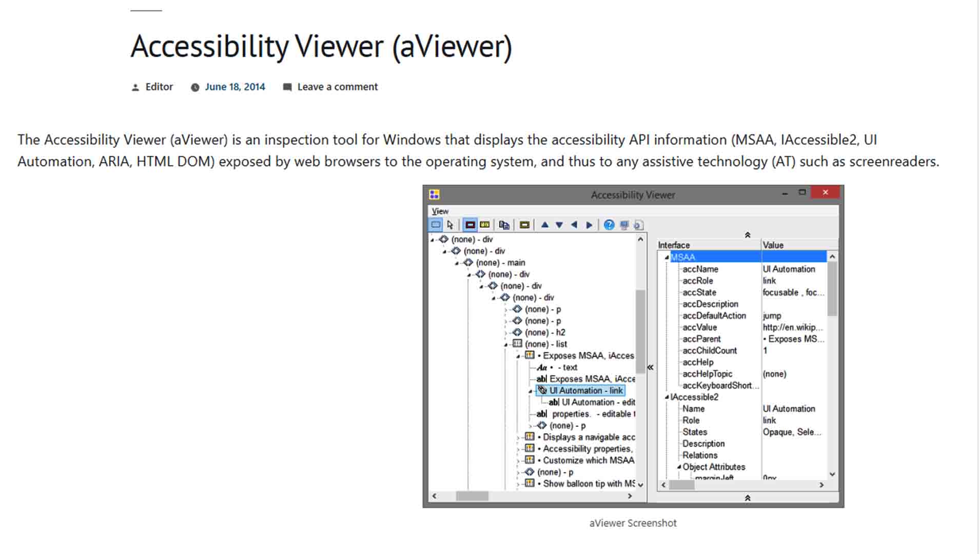This screenshot has width=980, height=554.
Task: Click the « collapse control between the panes
Action: 650,367
